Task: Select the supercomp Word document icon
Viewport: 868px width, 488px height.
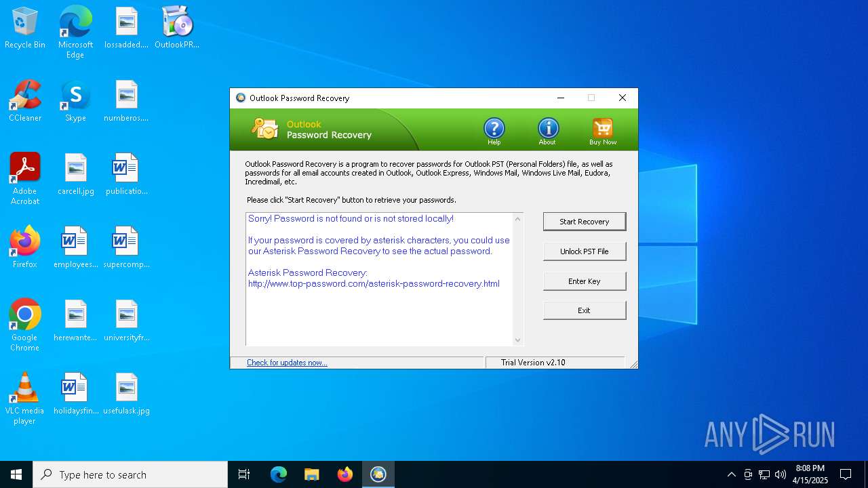Action: [x=127, y=248]
